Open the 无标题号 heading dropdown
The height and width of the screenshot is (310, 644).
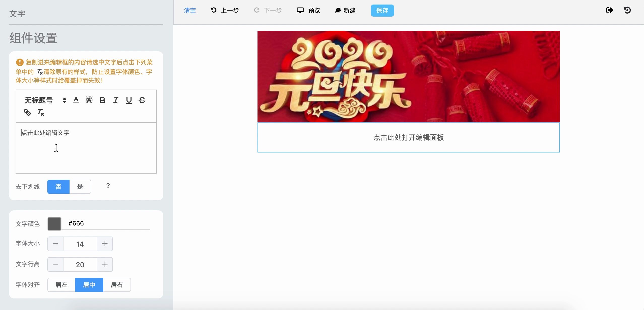[45, 100]
